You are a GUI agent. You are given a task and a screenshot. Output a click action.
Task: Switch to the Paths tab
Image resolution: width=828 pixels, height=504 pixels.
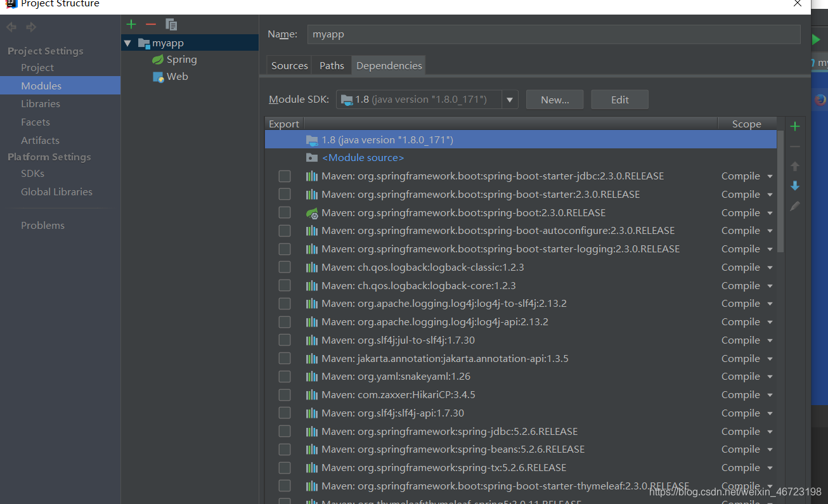(x=331, y=65)
